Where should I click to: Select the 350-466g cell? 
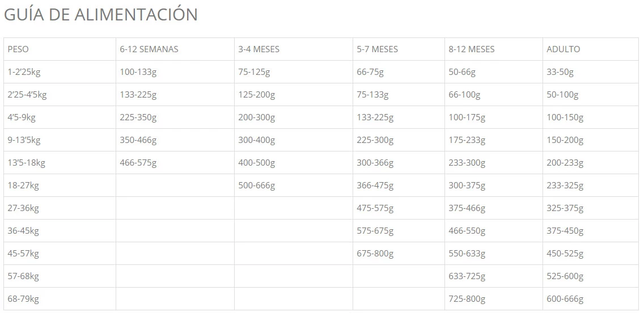pos(138,140)
